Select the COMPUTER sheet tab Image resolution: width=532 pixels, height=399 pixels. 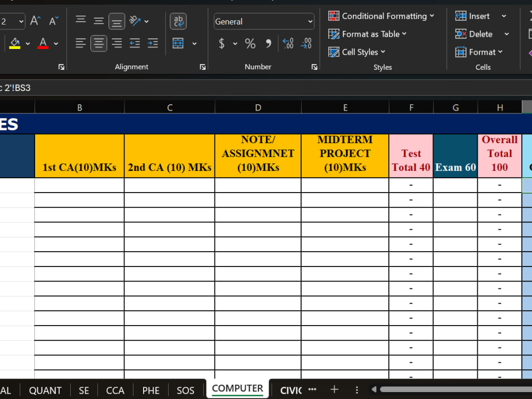click(x=237, y=389)
